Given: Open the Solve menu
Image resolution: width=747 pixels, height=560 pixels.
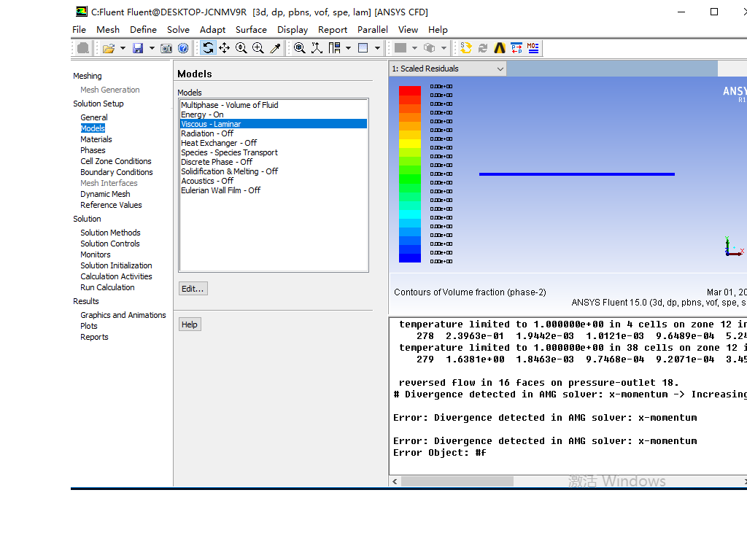Looking at the screenshot, I should 178,30.
